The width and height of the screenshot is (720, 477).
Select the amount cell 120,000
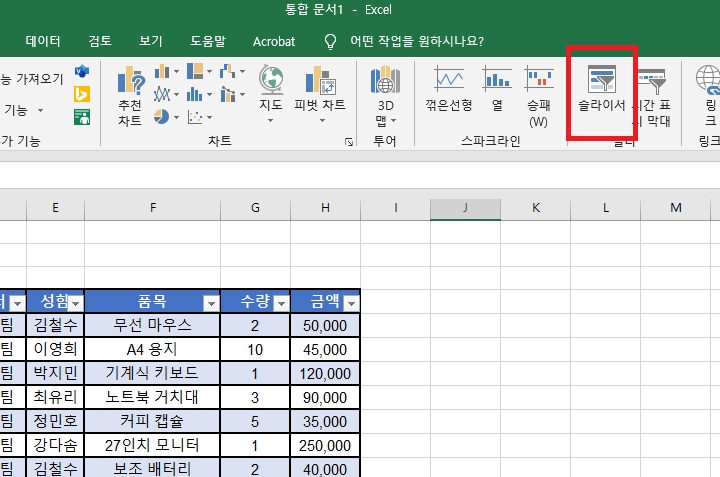[325, 373]
